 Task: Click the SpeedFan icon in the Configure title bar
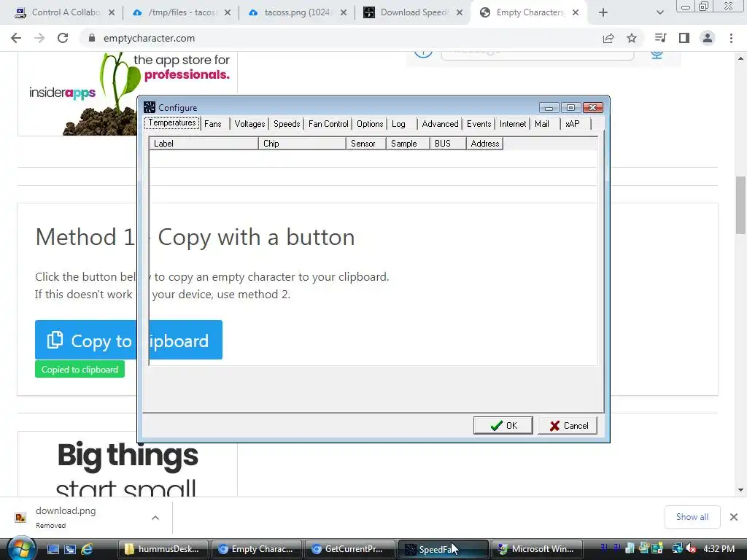tap(150, 107)
